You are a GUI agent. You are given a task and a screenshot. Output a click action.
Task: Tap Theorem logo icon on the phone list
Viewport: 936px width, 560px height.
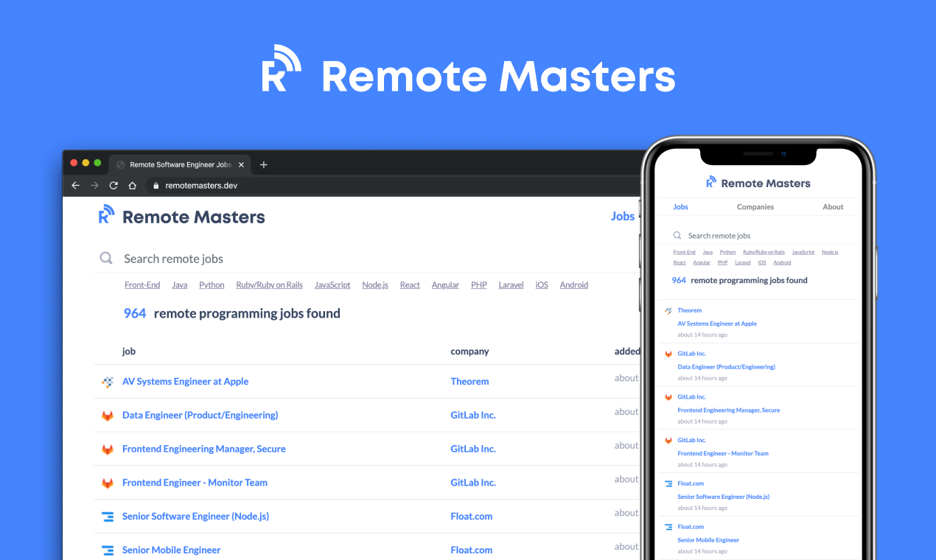pyautogui.click(x=668, y=311)
